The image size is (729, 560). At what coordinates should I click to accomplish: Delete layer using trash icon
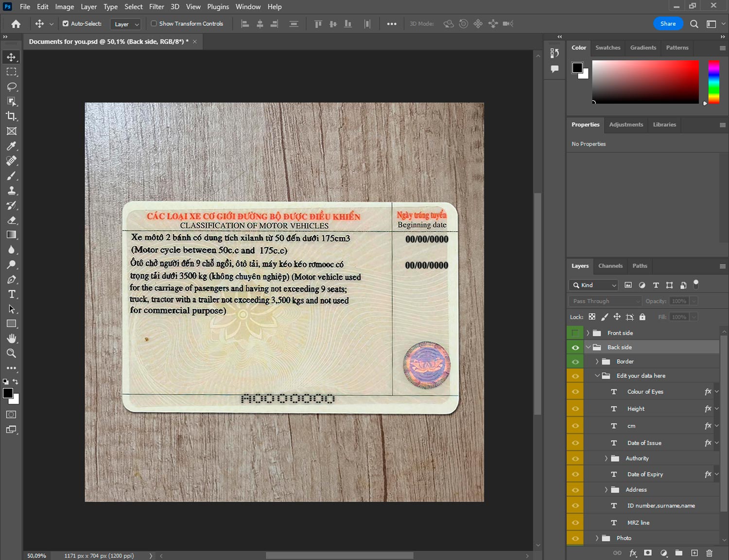click(x=709, y=553)
